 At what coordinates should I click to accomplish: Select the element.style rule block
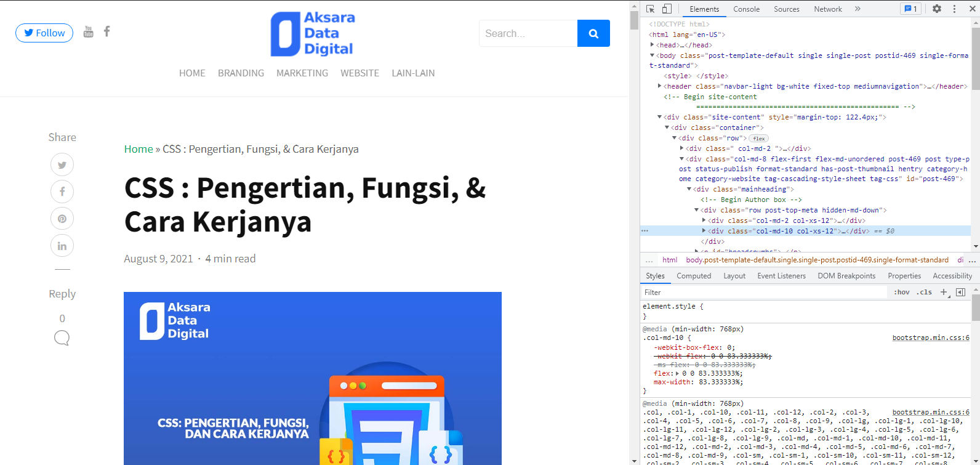(805, 311)
